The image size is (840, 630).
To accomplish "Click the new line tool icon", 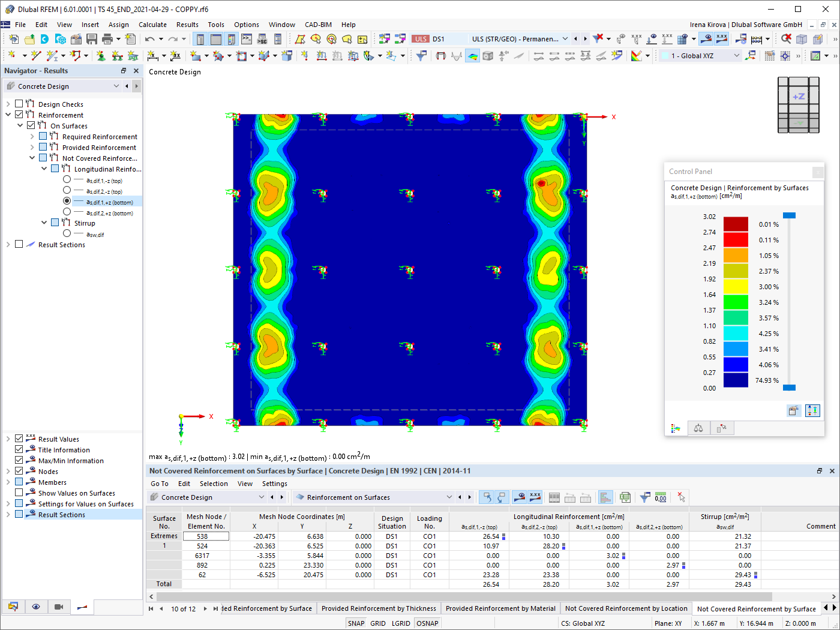I will click(36, 56).
